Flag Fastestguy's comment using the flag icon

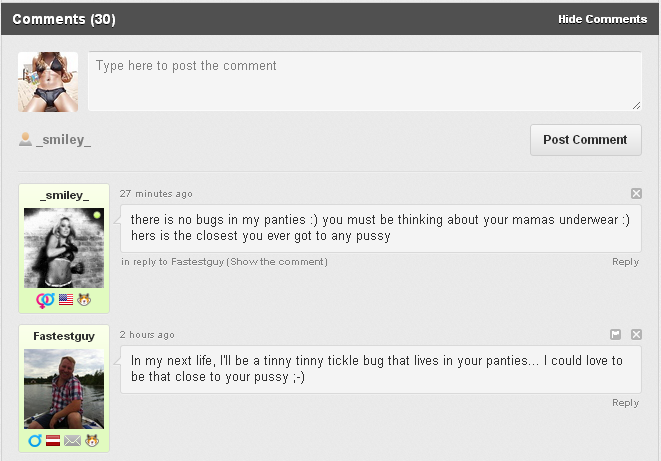615,335
